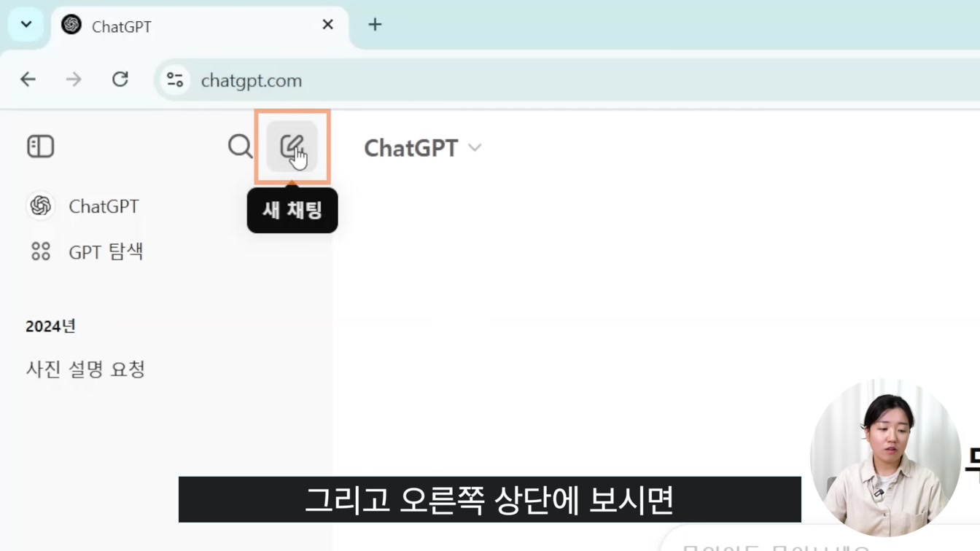Open GPT 탐색 in the sidebar

tap(87, 251)
